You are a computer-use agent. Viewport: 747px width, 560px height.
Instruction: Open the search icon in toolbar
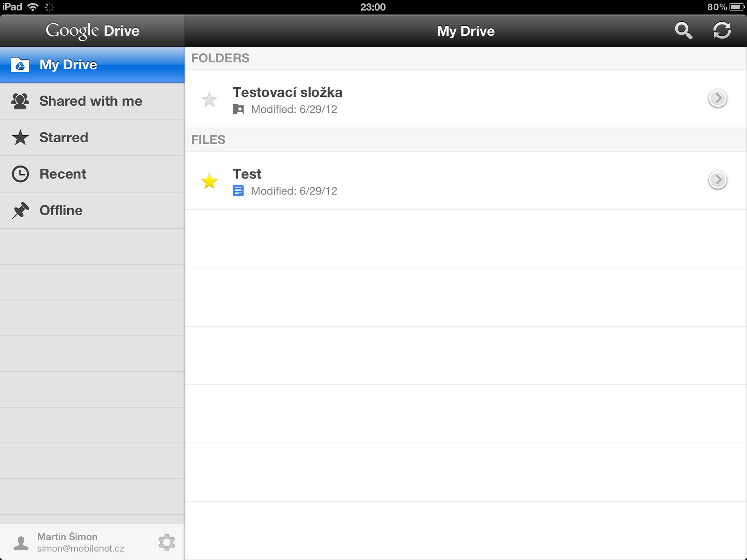tap(684, 31)
